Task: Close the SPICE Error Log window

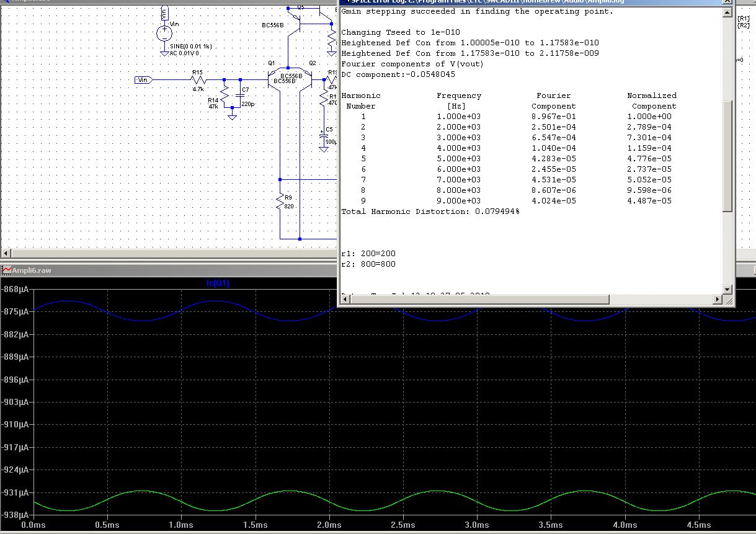Action: tap(727, 2)
